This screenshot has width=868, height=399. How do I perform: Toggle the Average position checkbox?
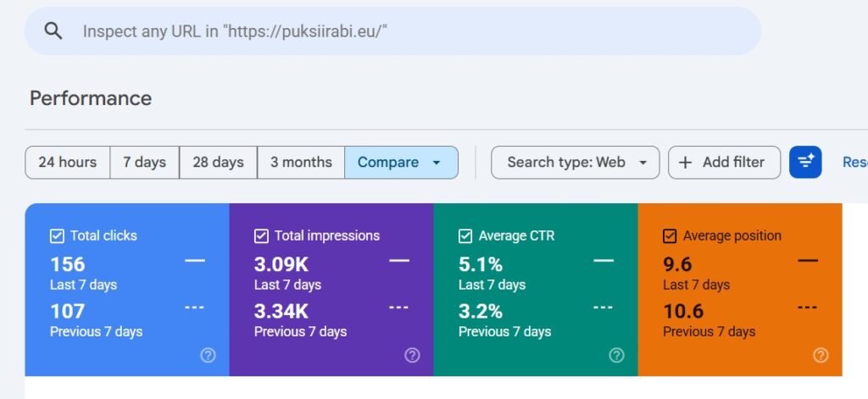[x=670, y=236]
